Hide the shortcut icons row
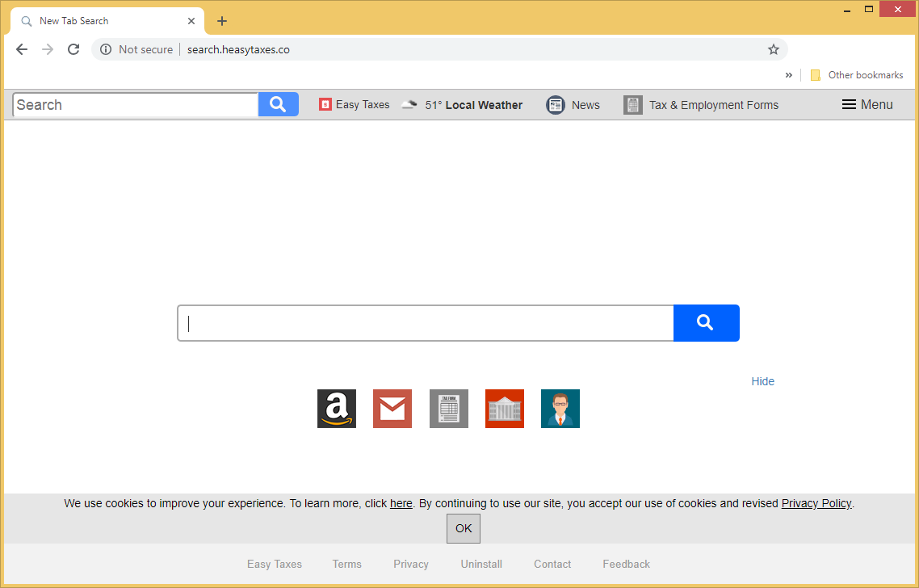Image resolution: width=919 pixels, height=588 pixels. click(x=762, y=381)
